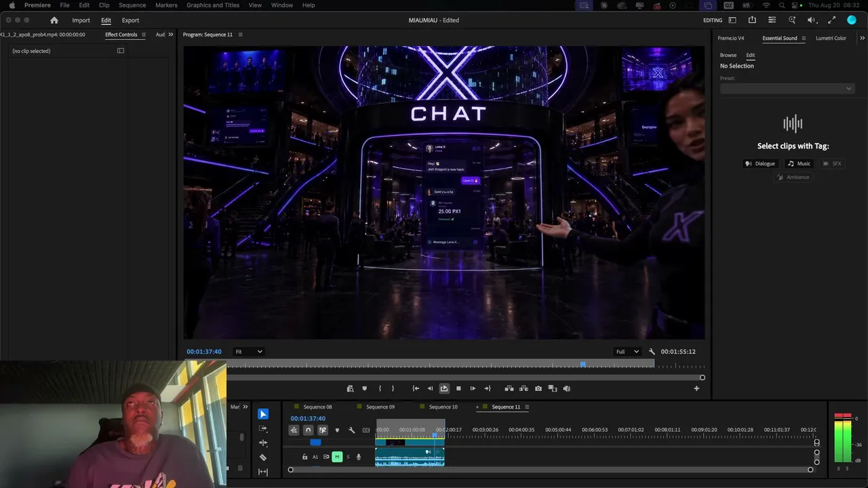Image resolution: width=868 pixels, height=488 pixels.
Task: Open the Fit zoom level dropdown
Action: (249, 352)
